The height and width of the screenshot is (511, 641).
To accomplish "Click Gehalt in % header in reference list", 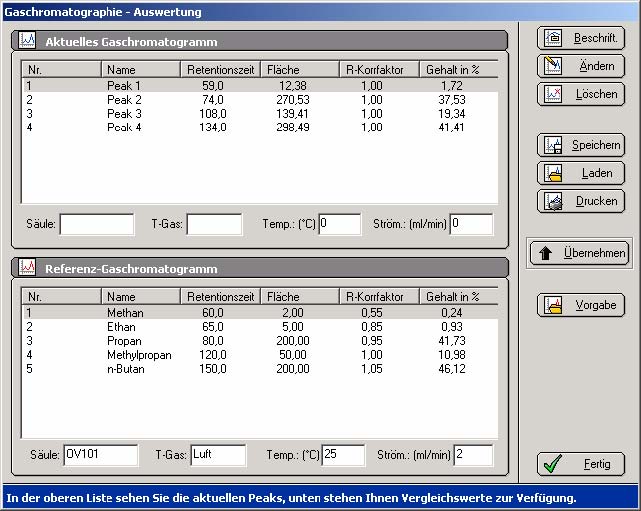I will pos(452,297).
